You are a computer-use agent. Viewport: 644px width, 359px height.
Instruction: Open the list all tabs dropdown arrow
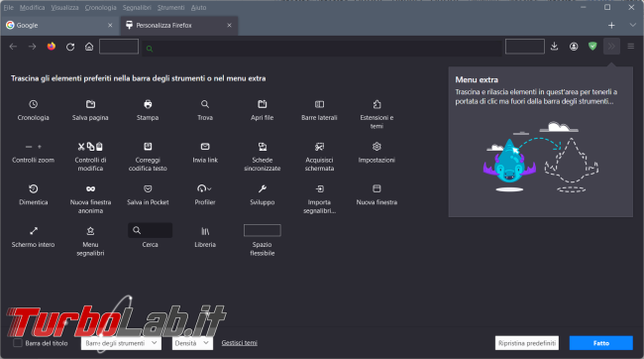pyautogui.click(x=633, y=25)
